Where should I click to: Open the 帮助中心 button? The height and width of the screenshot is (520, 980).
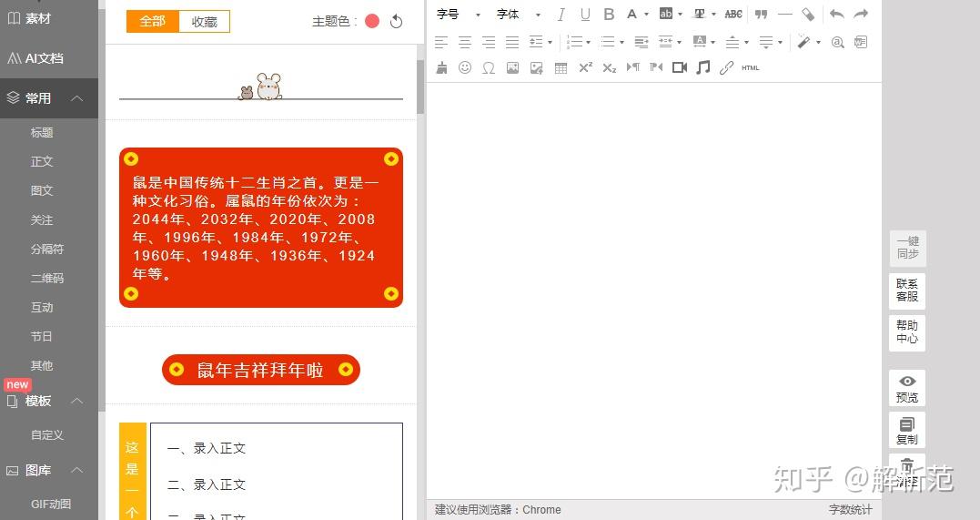tap(907, 332)
